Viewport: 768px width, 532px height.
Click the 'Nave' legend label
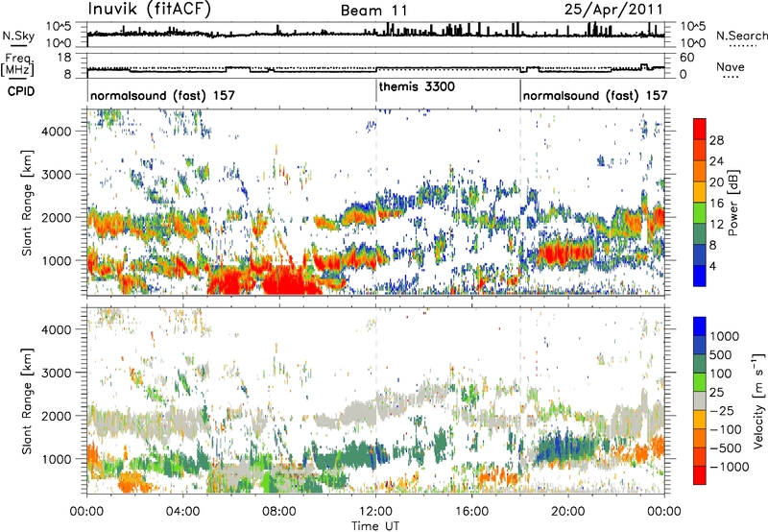[x=731, y=66]
